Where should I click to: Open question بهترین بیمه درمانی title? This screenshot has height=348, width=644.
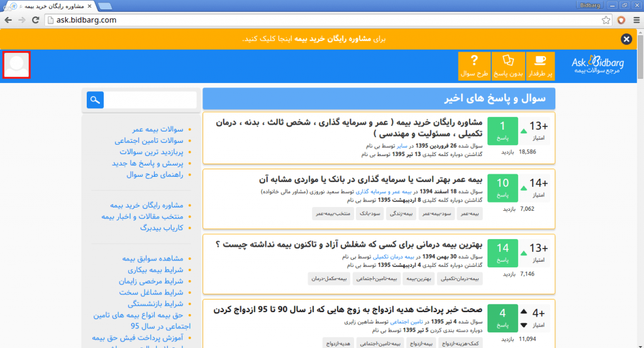tap(348, 244)
